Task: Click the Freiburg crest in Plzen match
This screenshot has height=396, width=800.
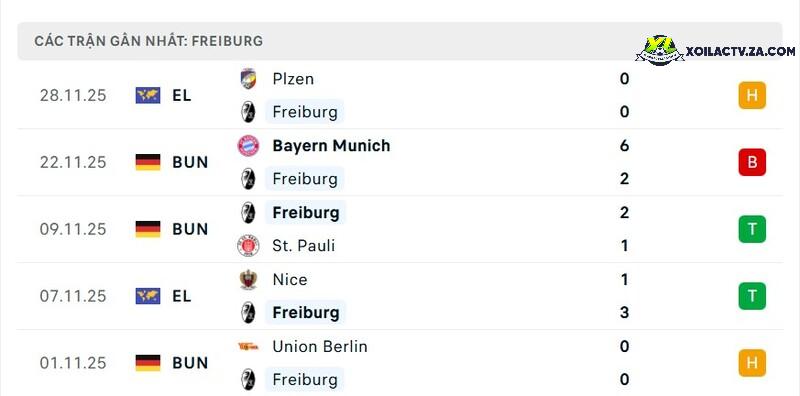Action: click(x=248, y=112)
